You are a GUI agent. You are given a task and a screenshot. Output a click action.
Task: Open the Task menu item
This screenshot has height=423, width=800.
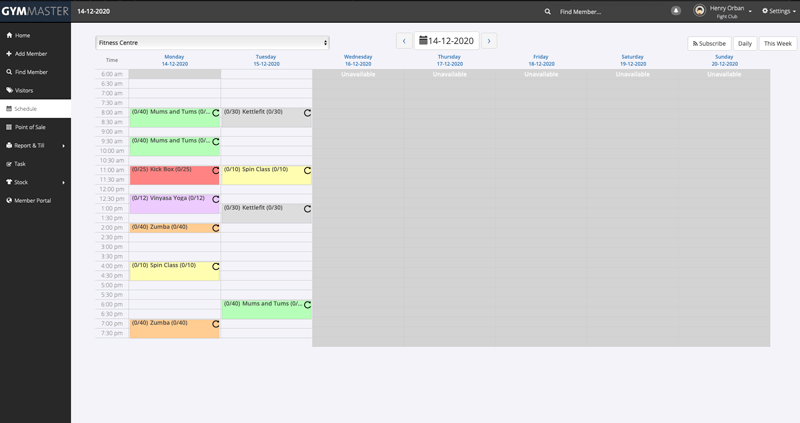[20, 164]
